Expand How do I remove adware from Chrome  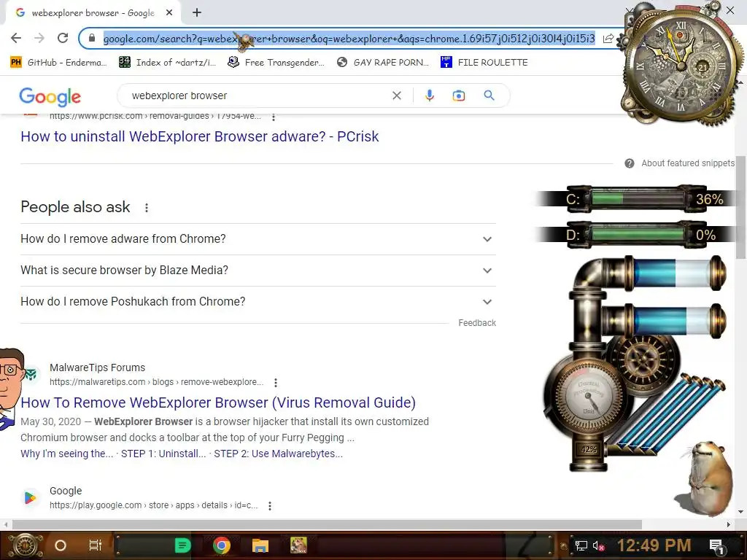pyautogui.click(x=258, y=239)
